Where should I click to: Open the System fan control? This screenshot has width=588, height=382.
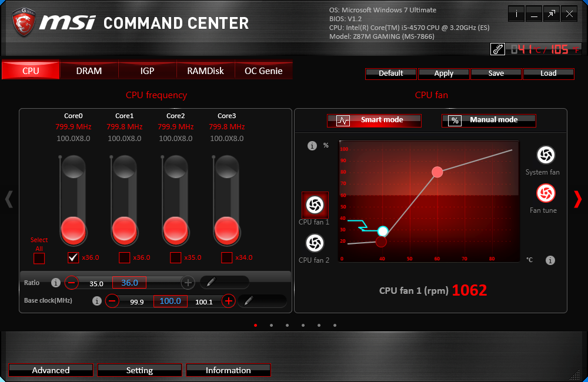[x=546, y=155]
